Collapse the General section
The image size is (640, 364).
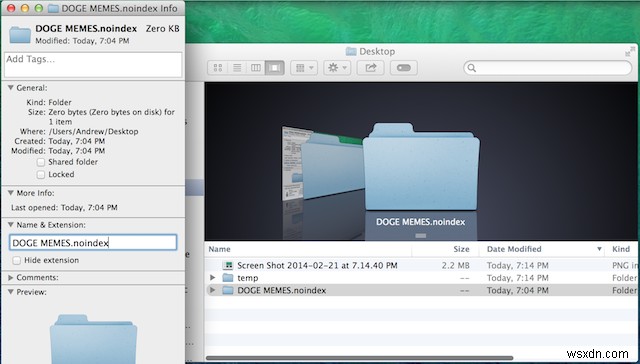11,88
